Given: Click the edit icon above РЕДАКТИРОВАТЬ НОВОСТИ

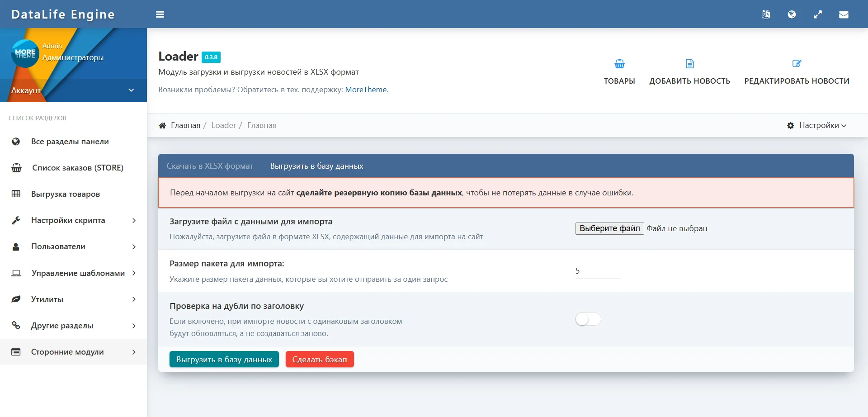Looking at the screenshot, I should click(x=797, y=64).
